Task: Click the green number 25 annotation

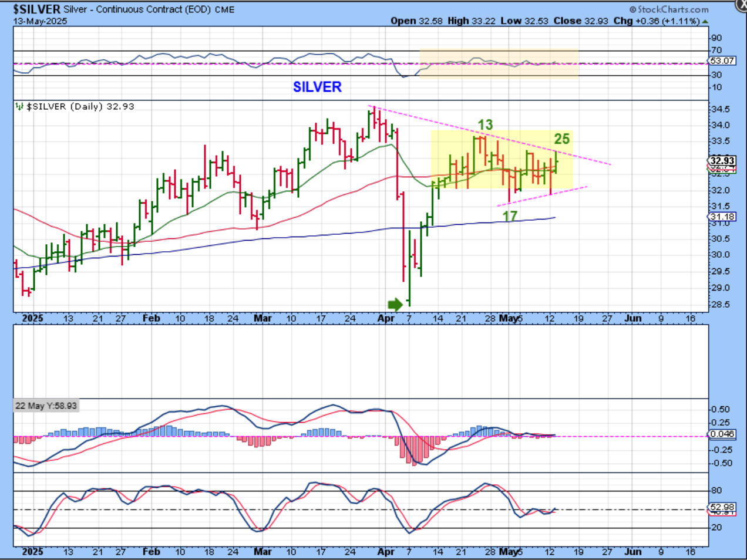Action: pos(561,139)
